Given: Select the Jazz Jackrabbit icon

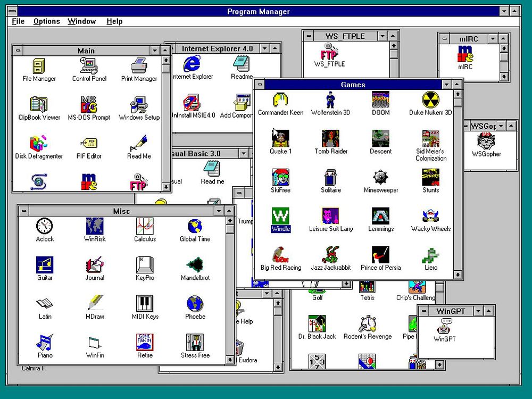Looking at the screenshot, I should [330, 254].
